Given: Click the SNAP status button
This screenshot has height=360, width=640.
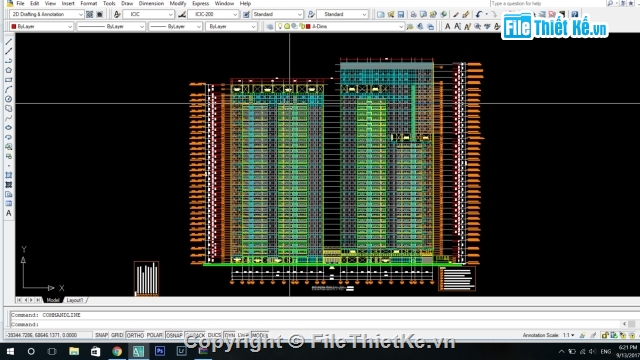Looking at the screenshot, I should (x=102, y=335).
